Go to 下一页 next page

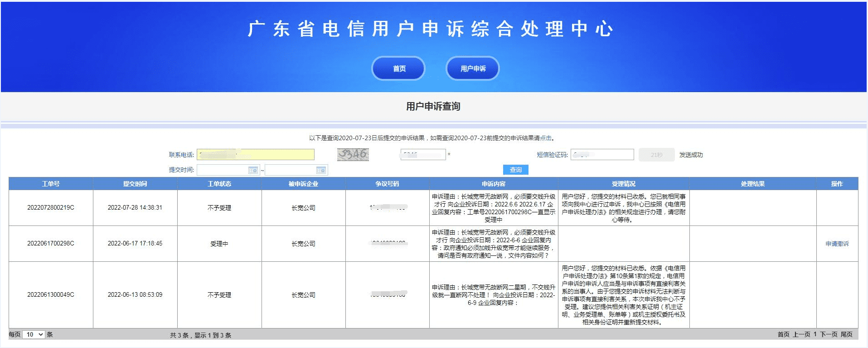[829, 334]
